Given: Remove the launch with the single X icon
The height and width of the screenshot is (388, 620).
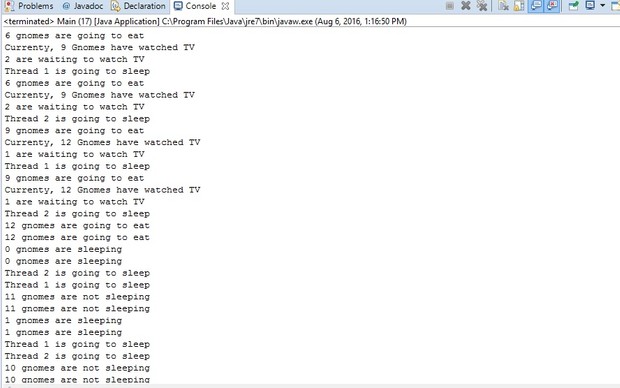Looking at the screenshot, I should point(466,6).
